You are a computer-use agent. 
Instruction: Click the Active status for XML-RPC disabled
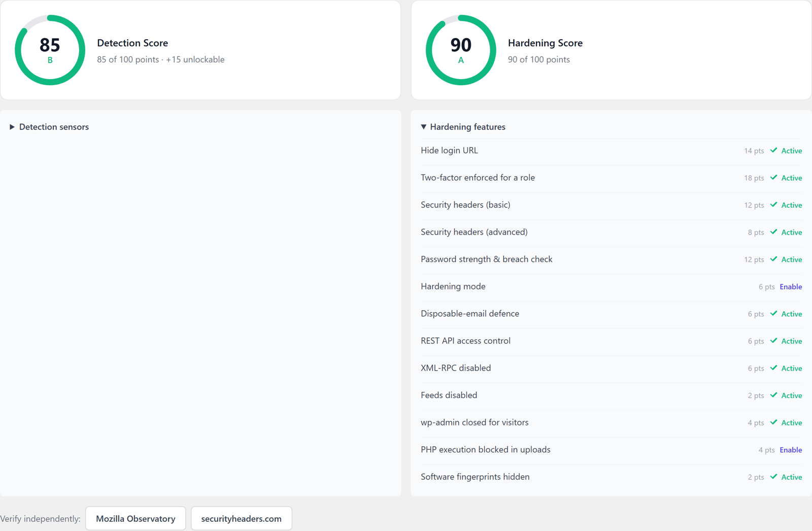click(791, 369)
